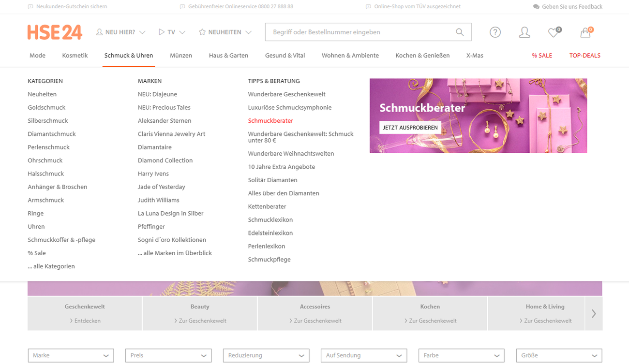The width and height of the screenshot is (629, 364).
Task: Open the TOP-DEALS menu item
Action: click(585, 56)
